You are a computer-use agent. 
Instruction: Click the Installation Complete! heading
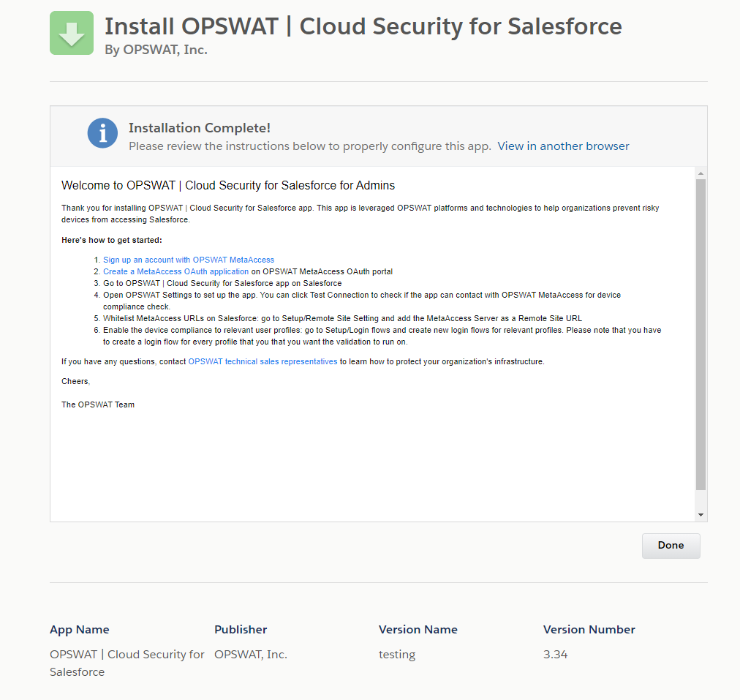point(199,129)
